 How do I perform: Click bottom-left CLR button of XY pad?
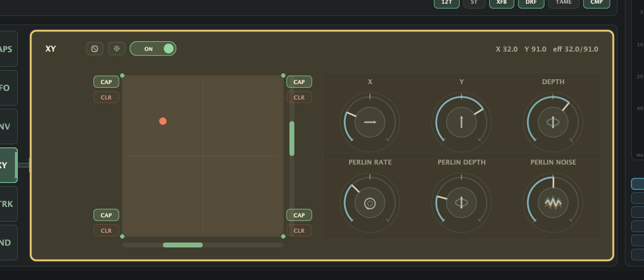pos(106,230)
